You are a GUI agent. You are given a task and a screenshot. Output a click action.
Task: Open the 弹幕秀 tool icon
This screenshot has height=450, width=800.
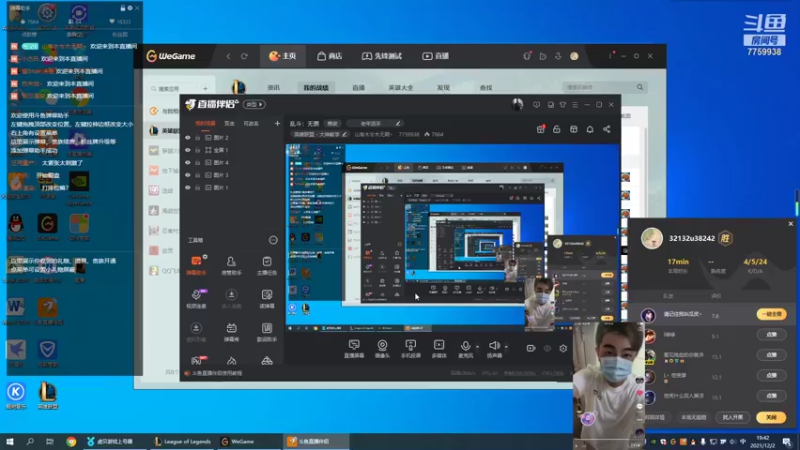(x=231, y=332)
